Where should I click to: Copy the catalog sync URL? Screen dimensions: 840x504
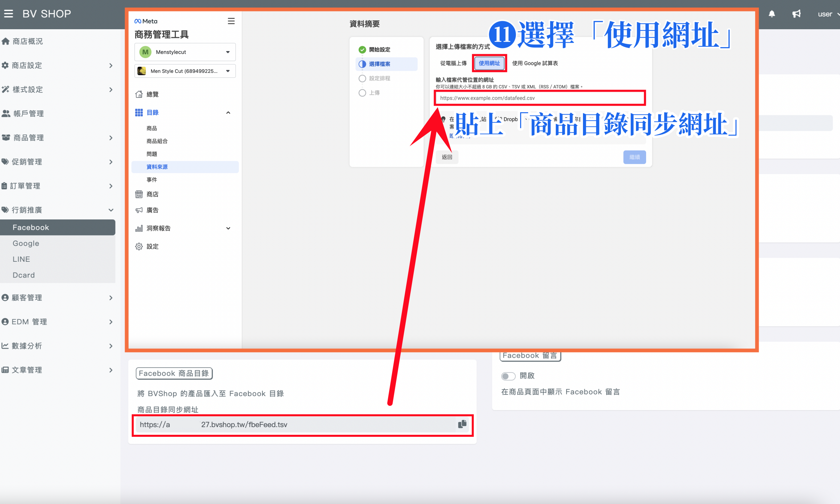(x=462, y=424)
